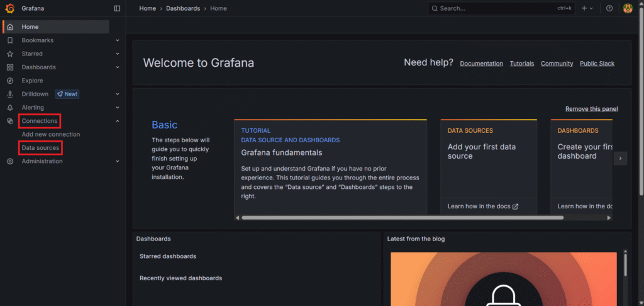The image size is (644, 306).
Task: Click Latest from the blog heading
Action: coord(416,239)
